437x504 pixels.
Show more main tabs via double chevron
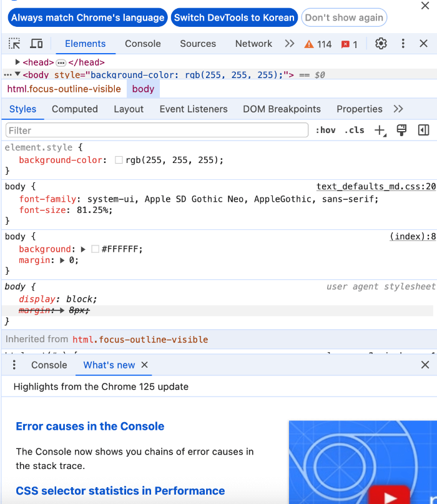point(290,43)
